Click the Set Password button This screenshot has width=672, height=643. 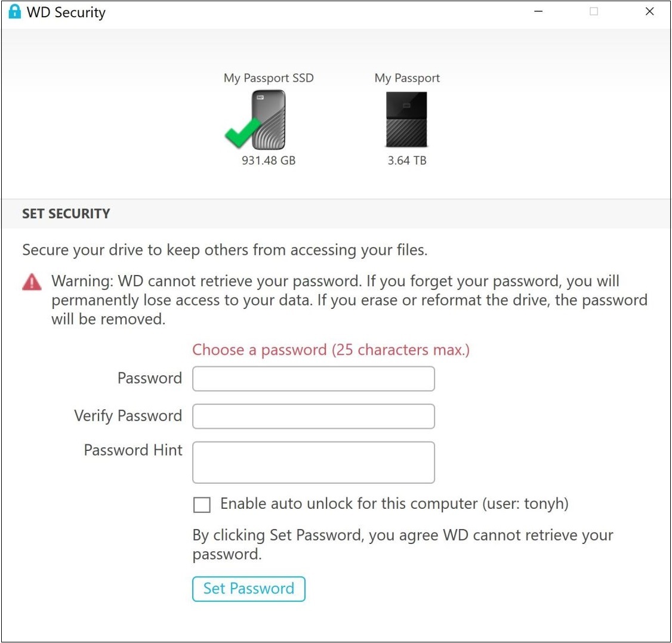click(248, 589)
